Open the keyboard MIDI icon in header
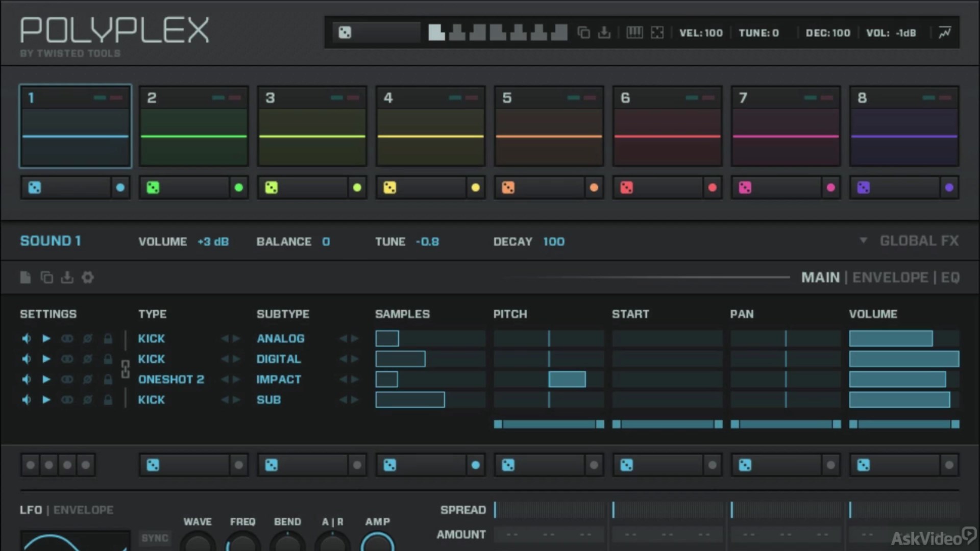980x551 pixels. [634, 33]
